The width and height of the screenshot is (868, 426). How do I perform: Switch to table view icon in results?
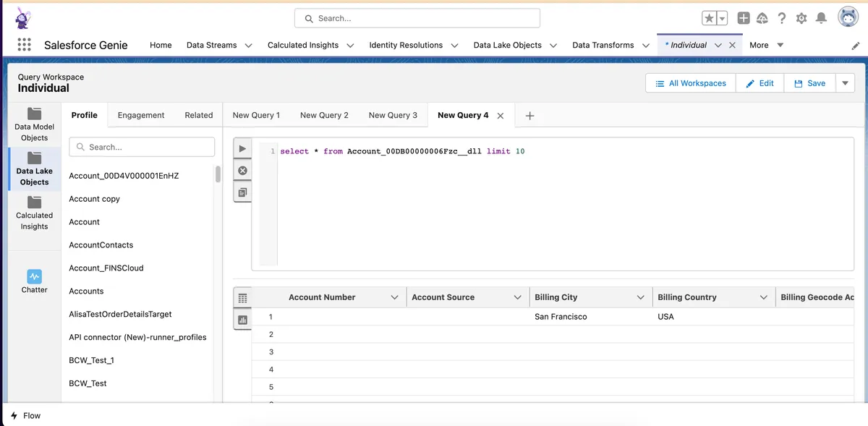coord(242,298)
